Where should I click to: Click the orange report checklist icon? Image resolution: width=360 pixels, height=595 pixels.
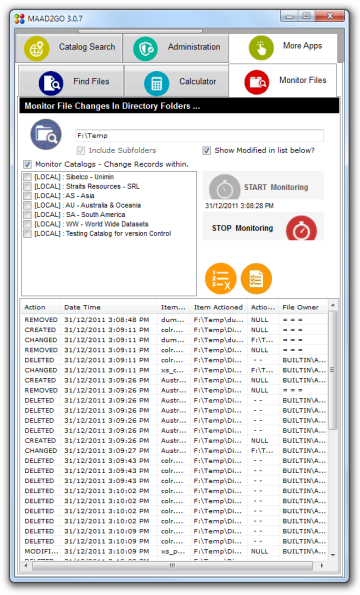coord(256,279)
